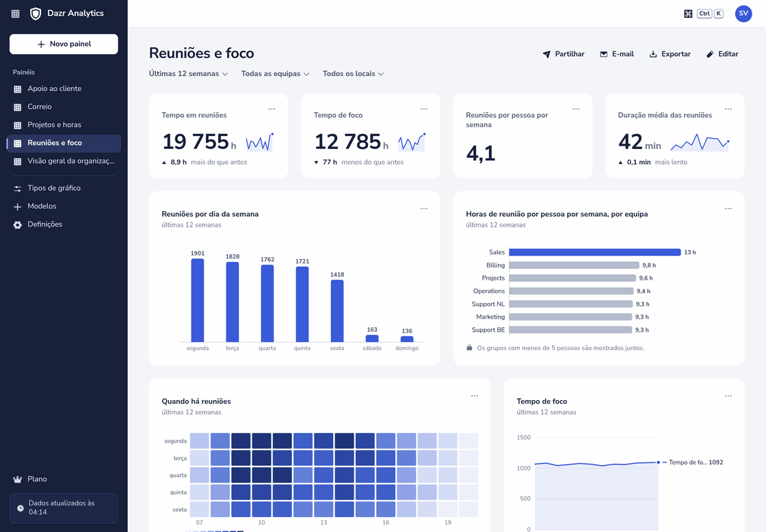Click the Partilhar button

564,54
